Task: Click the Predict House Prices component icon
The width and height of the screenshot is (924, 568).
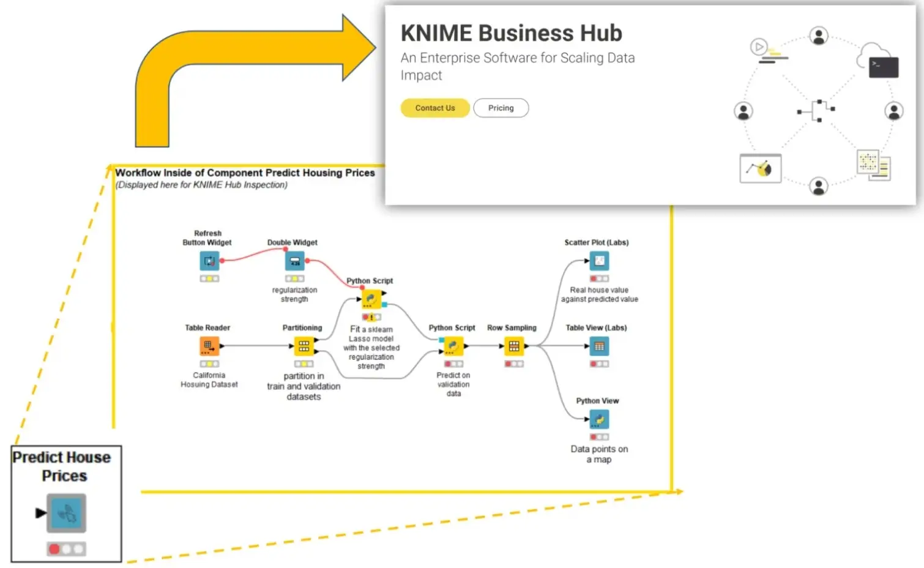Action: pos(66,513)
